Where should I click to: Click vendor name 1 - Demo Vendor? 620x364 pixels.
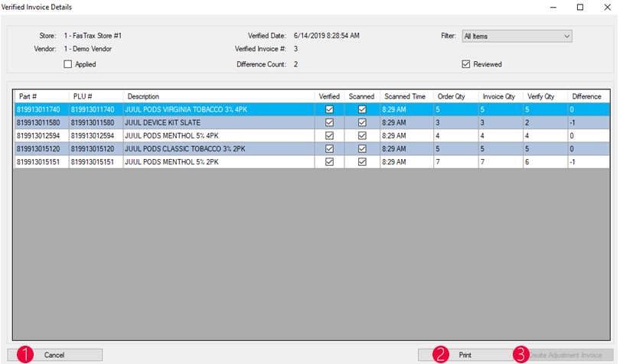pos(88,49)
